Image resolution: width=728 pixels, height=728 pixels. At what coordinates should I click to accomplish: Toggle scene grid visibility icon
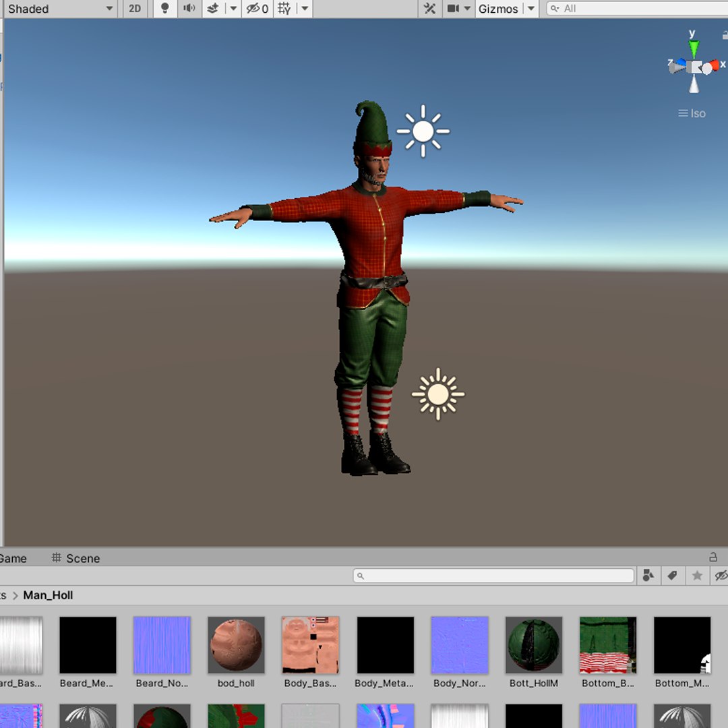[284, 9]
